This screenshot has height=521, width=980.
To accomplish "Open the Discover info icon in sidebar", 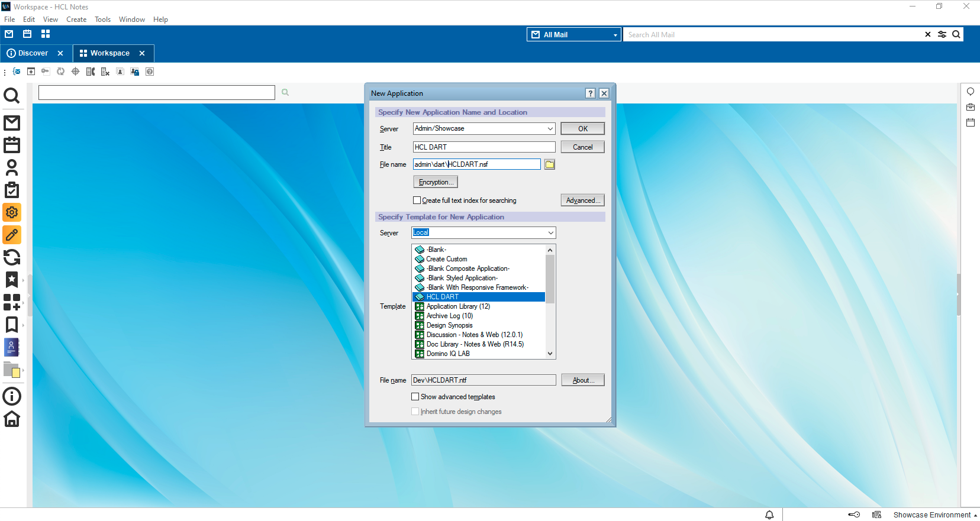I will (x=12, y=396).
